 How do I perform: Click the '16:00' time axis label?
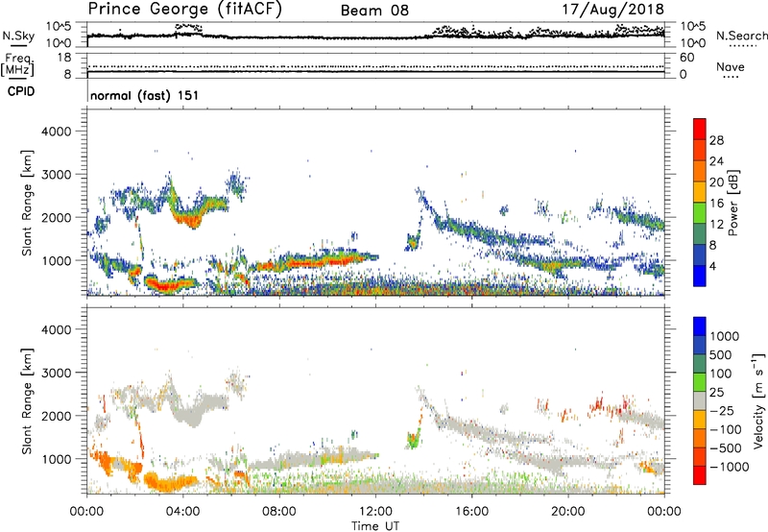[471, 512]
